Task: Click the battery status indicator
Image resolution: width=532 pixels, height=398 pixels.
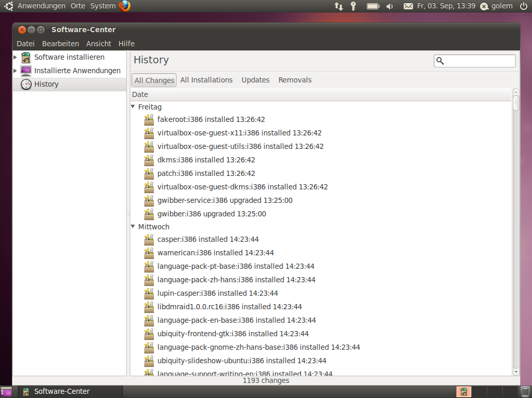Action: coord(373,6)
